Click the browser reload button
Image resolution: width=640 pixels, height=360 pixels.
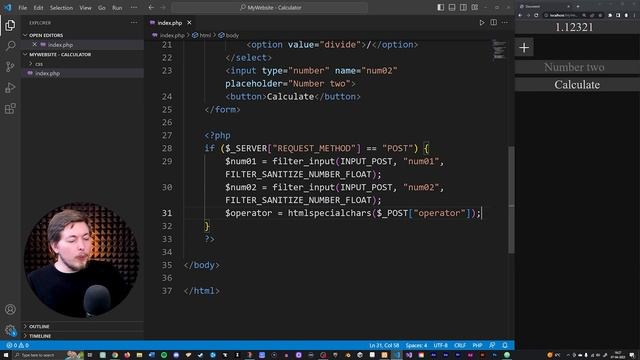[x=536, y=15]
